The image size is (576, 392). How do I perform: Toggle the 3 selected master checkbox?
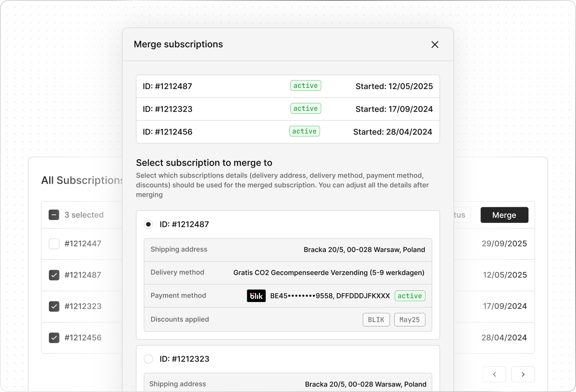(54, 215)
